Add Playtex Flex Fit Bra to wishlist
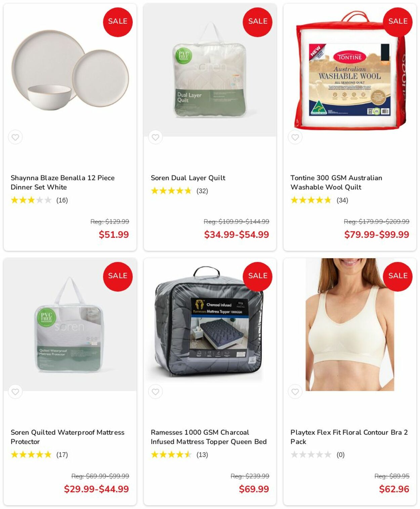The height and width of the screenshot is (509, 420). (x=295, y=392)
